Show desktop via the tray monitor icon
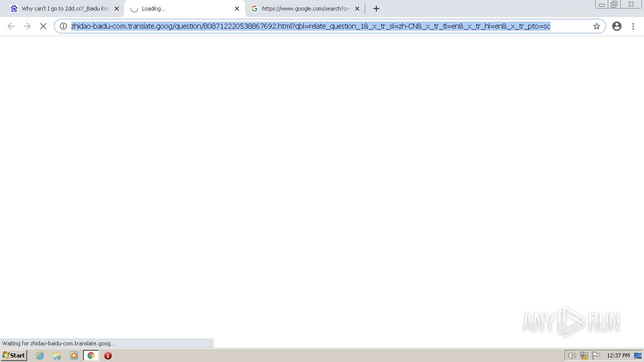The image size is (644, 362). coord(638,355)
